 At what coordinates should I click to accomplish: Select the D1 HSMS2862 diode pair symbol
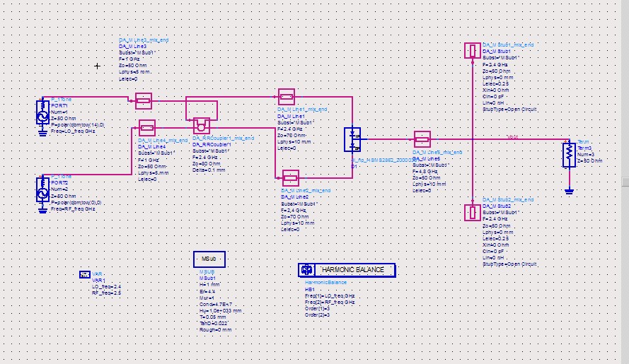[x=352, y=139]
